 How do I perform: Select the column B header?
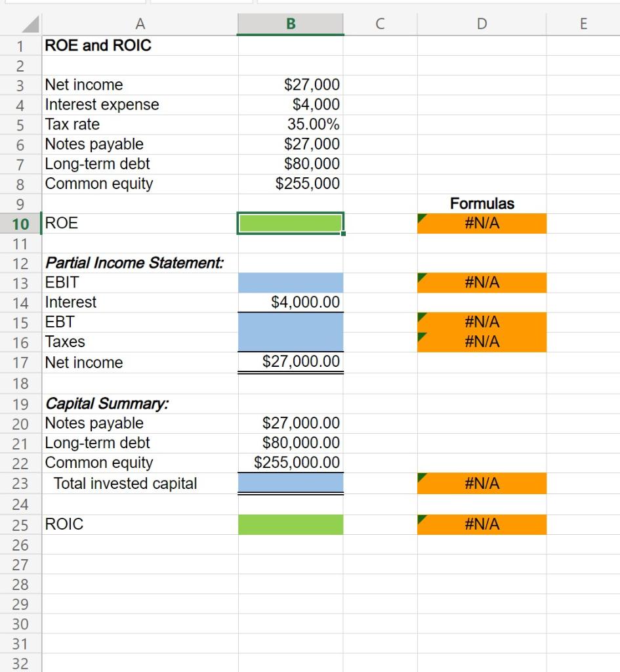coord(290,23)
